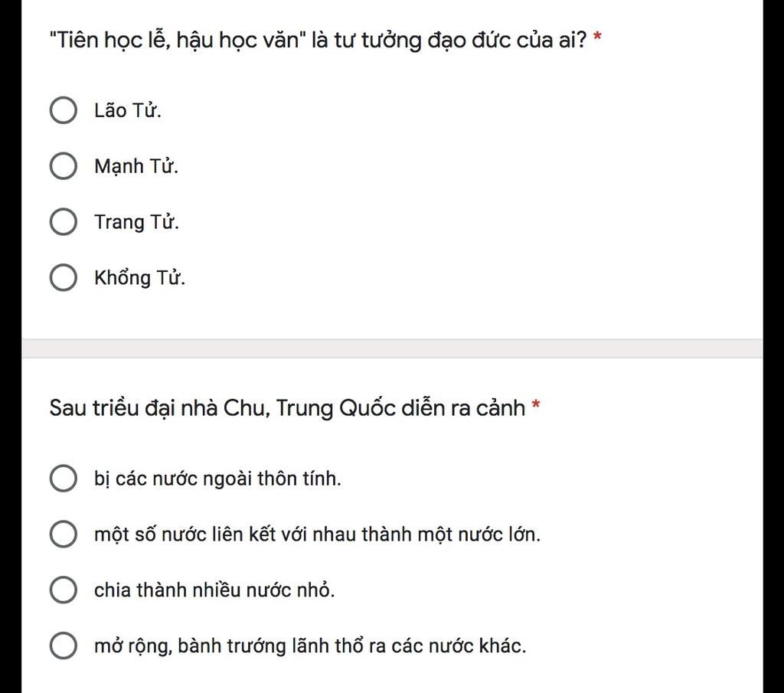
Task: Click the 'Mạnh Tử.' answer label text
Action: click(136, 166)
